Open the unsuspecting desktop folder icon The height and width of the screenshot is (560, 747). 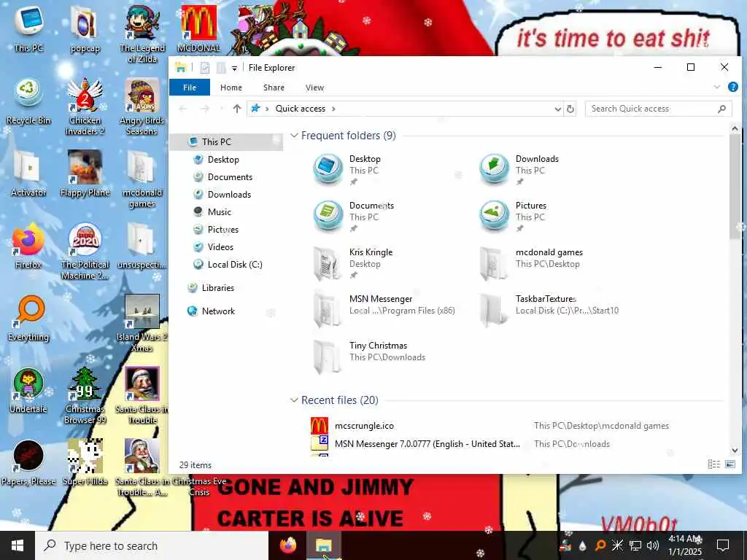pyautogui.click(x=141, y=246)
